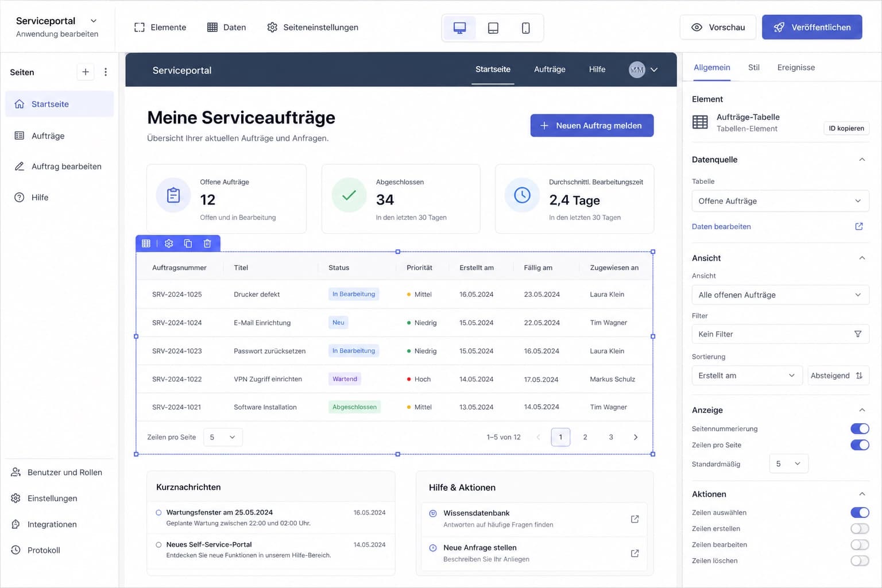882x588 pixels.
Task: Collapse the Ansicht section
Action: click(862, 258)
